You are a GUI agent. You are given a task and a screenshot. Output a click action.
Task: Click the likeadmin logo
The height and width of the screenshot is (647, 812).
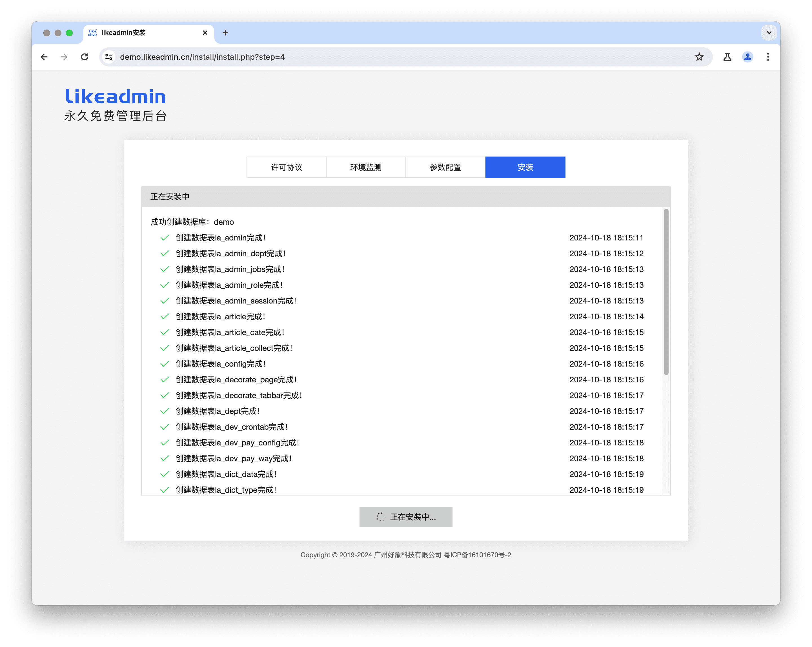coord(115,97)
